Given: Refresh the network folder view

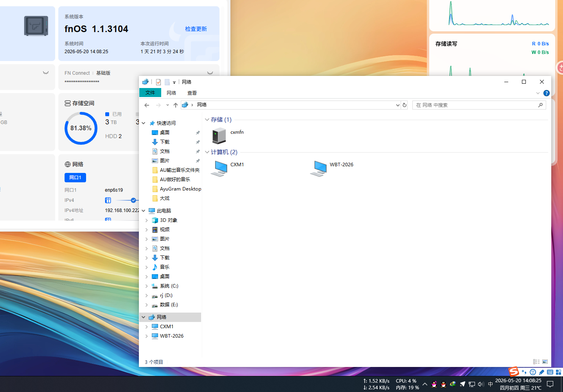Looking at the screenshot, I should point(405,105).
